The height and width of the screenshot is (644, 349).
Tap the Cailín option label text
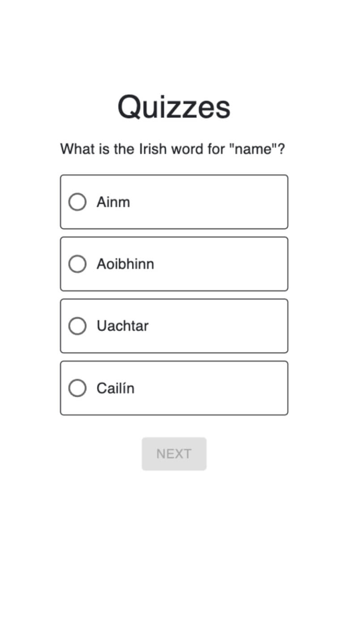115,388
